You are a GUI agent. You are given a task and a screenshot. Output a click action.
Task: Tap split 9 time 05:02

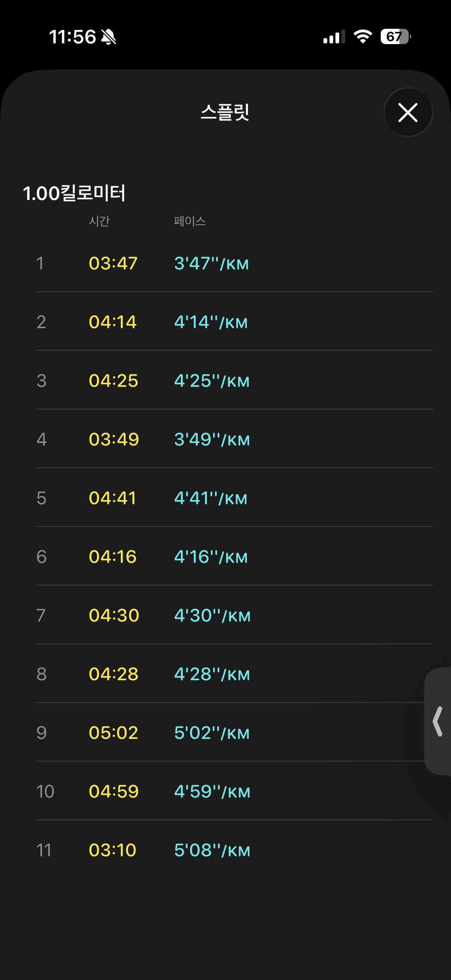click(x=113, y=733)
